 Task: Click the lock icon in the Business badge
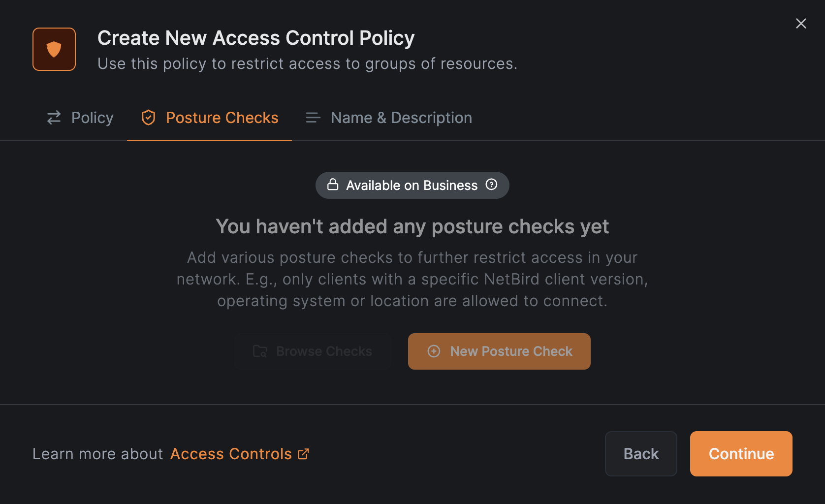[333, 185]
